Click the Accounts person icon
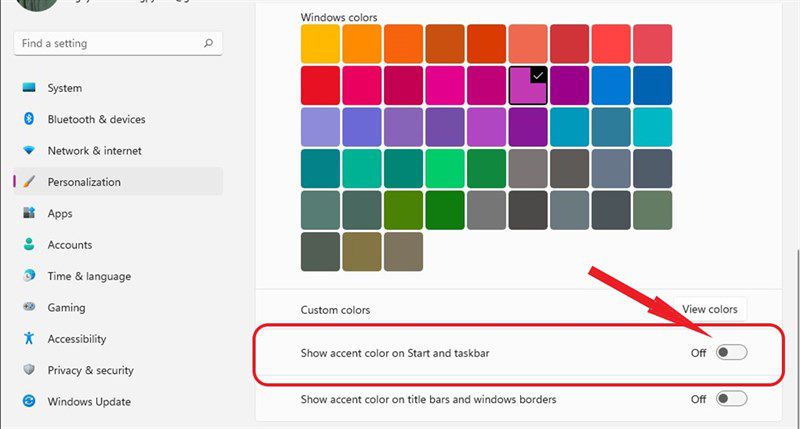This screenshot has width=800, height=429. pyautogui.click(x=29, y=244)
